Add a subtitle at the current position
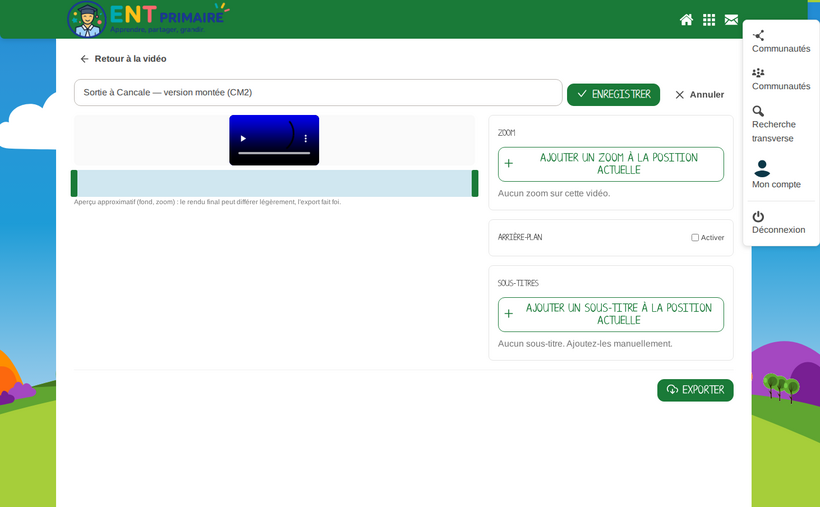The height and width of the screenshot is (507, 820). 611,314
